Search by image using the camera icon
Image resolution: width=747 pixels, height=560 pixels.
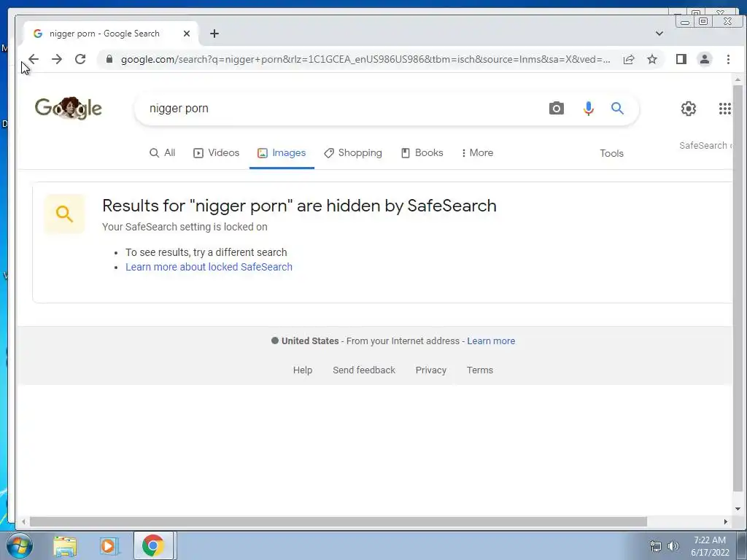(x=557, y=108)
